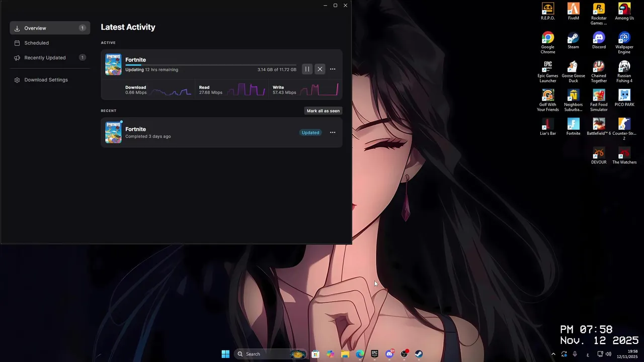This screenshot has height=362, width=644.
Task: Open more options for completed Fortnite entry
Action: [x=333, y=133]
